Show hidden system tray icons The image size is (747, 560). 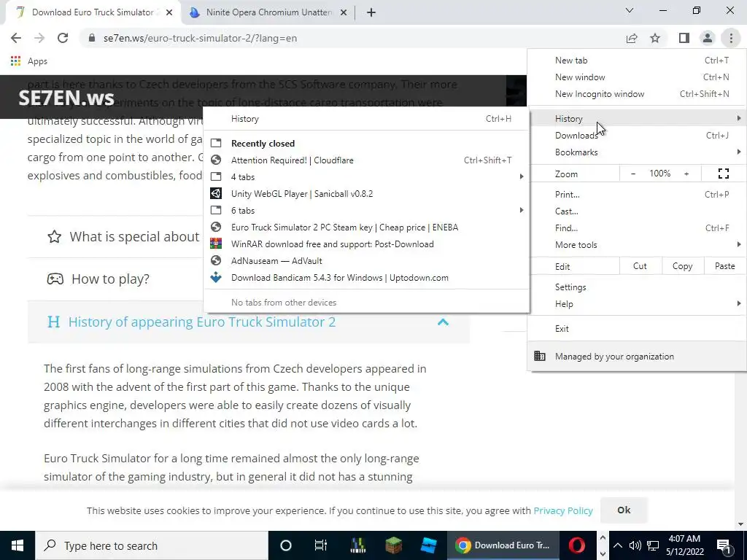[617, 545]
